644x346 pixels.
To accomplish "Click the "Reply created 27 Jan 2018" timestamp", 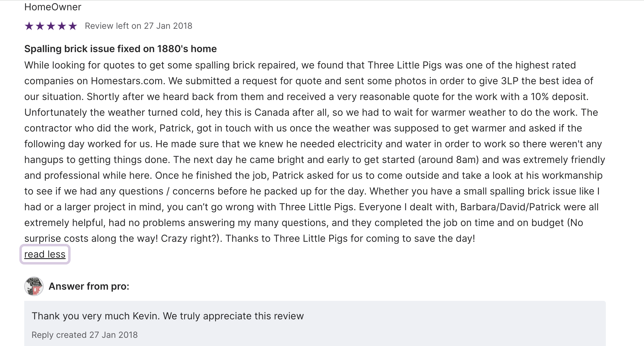I will 85,335.
